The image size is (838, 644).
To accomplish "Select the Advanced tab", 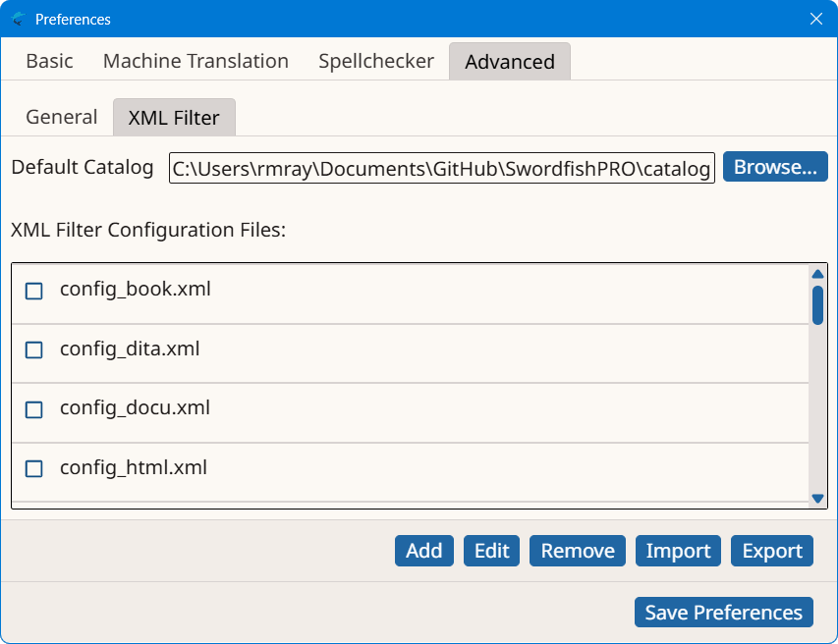I will point(510,62).
